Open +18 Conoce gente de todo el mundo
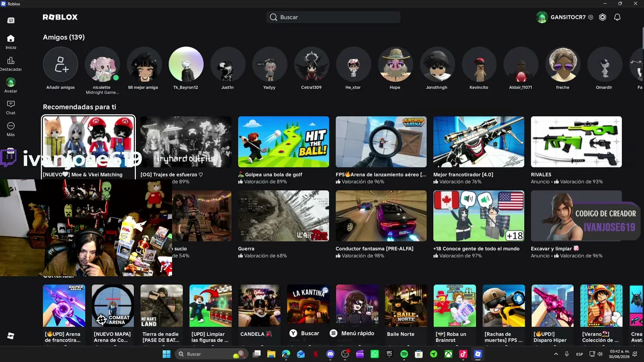 [478, 216]
